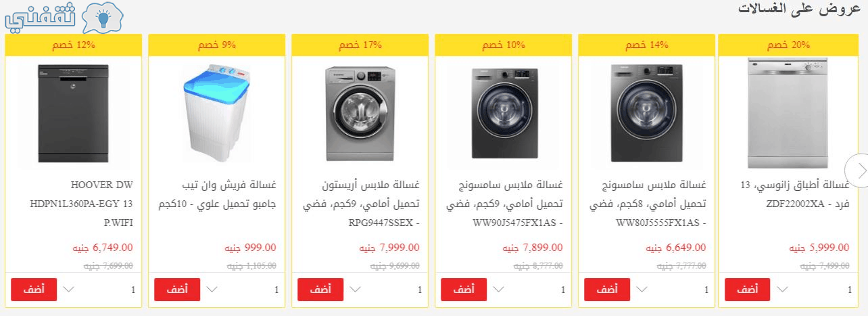
Task: Open the Hoover DW dishwasher image
Action: pyautogui.click(x=74, y=113)
